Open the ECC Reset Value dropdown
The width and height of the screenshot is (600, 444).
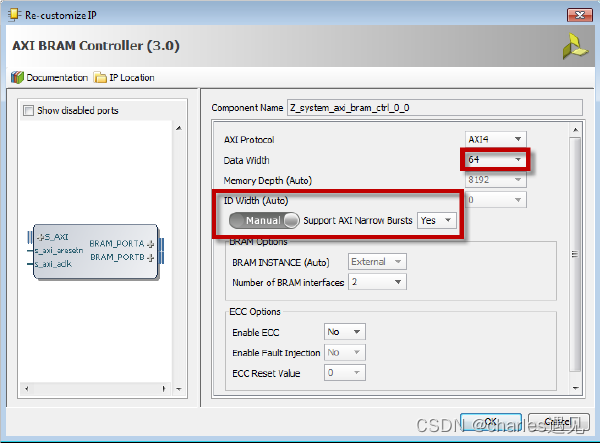(344, 372)
